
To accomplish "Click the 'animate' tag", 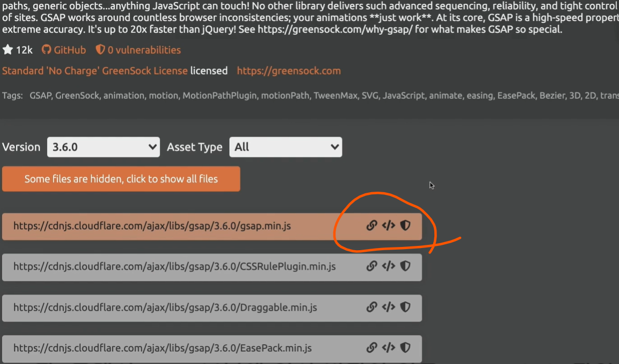I will [x=445, y=96].
